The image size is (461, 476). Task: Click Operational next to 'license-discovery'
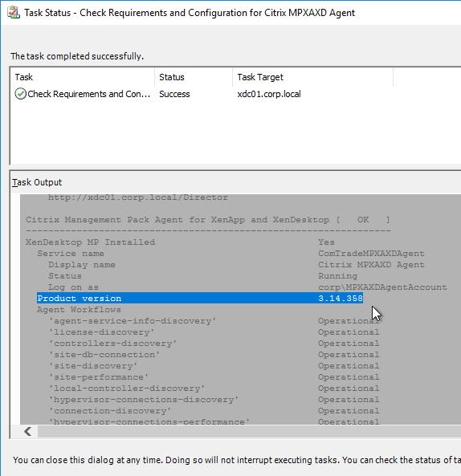(349, 332)
